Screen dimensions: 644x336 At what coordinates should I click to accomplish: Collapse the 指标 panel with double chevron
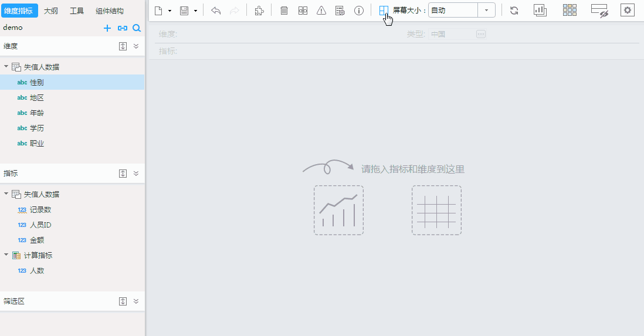[x=136, y=174]
